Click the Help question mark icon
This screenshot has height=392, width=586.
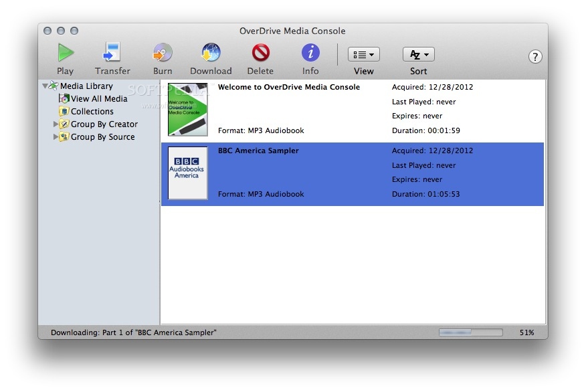pos(535,57)
